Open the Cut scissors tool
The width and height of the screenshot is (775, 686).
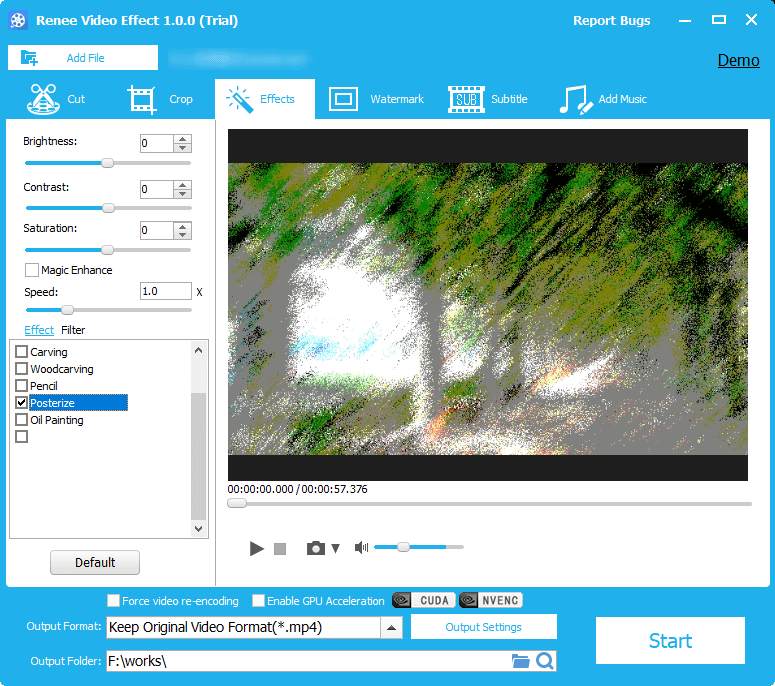pyautogui.click(x=43, y=99)
